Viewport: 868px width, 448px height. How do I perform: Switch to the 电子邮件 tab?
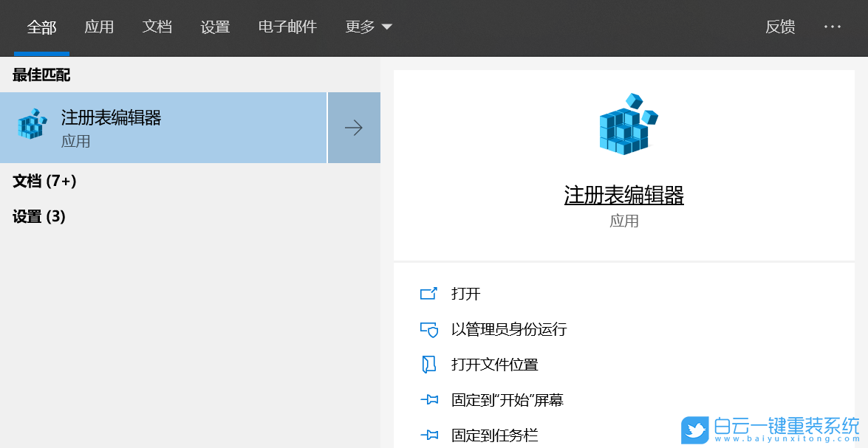click(x=287, y=27)
